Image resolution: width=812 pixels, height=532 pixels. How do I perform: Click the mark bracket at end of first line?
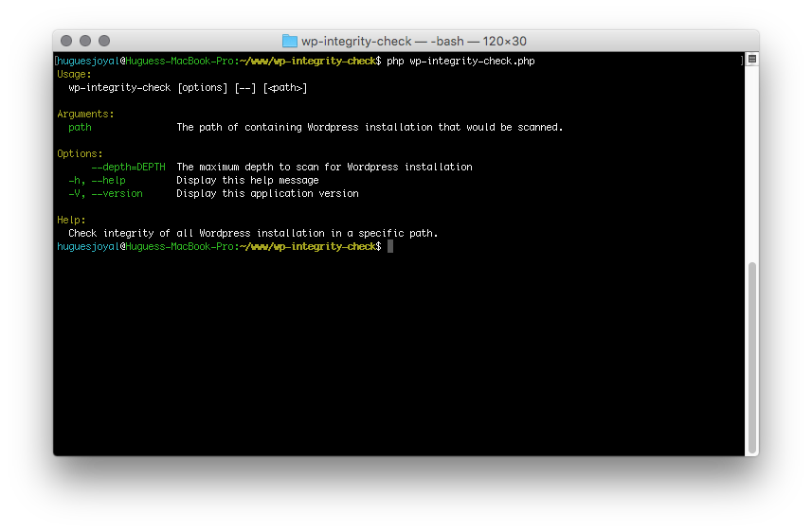tap(742, 61)
